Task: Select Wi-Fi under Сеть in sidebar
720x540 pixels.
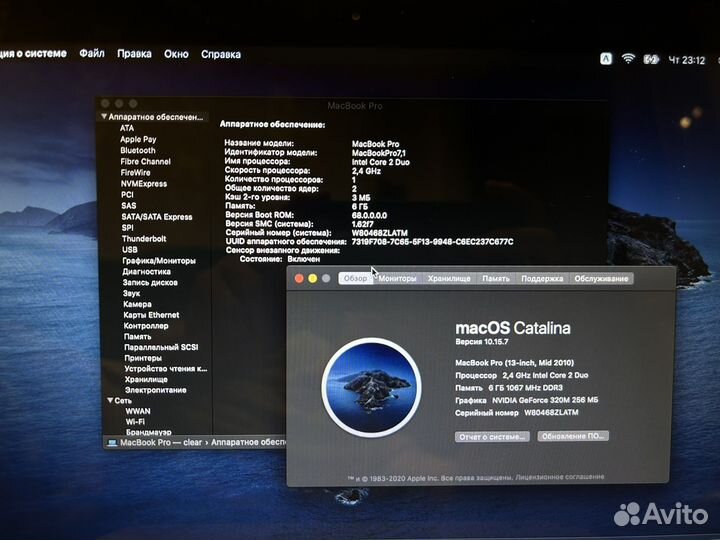Action: (x=135, y=422)
